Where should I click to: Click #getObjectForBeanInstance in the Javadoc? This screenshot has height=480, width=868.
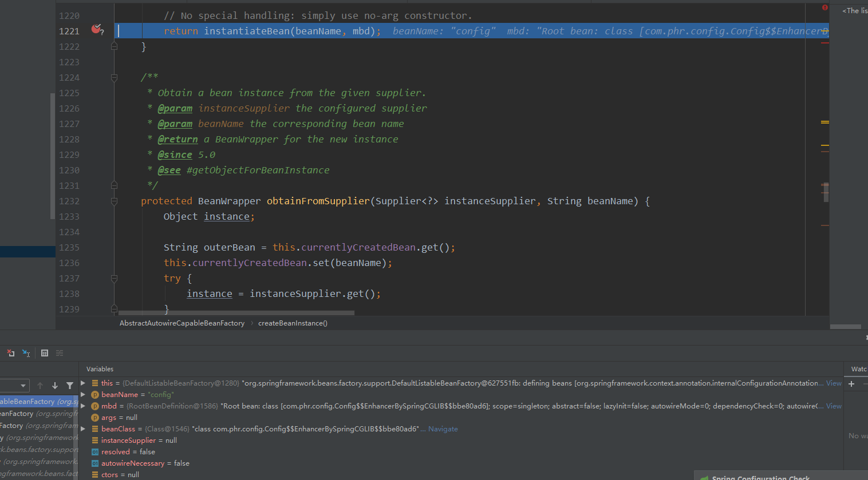258,170
